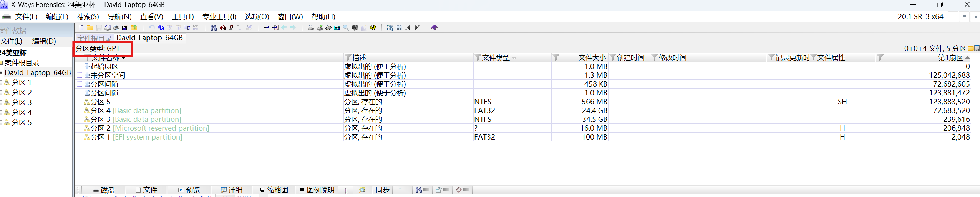980x197 pixels.
Task: Click the filter funnel on 创建时间 column
Action: tap(613, 57)
